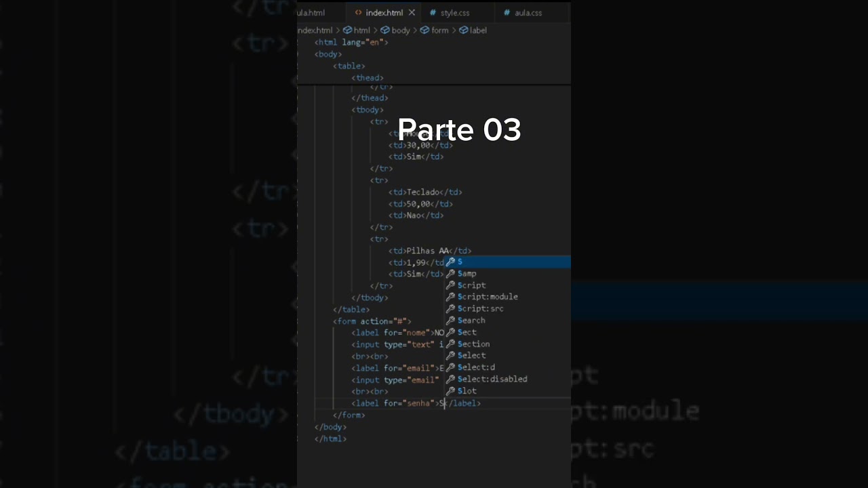Click the '</html>' closing tag line
The height and width of the screenshot is (488, 868).
coord(331,439)
